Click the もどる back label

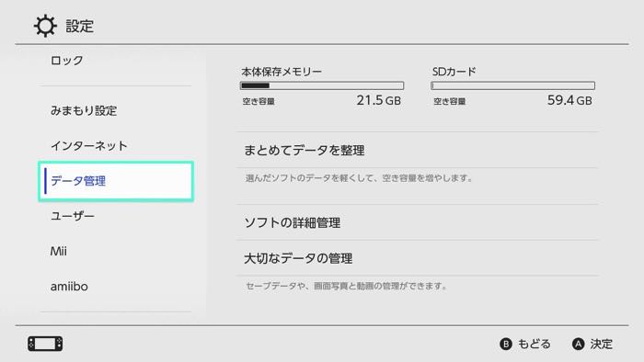coord(534,344)
